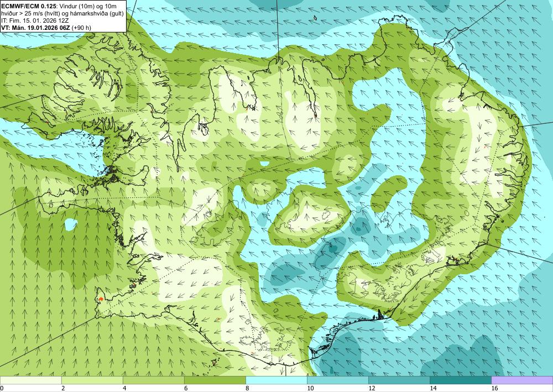The width and height of the screenshot is (553, 392).
Task: Click the 14–16 m/s dark teal legend swatch
Action: pos(461,380)
